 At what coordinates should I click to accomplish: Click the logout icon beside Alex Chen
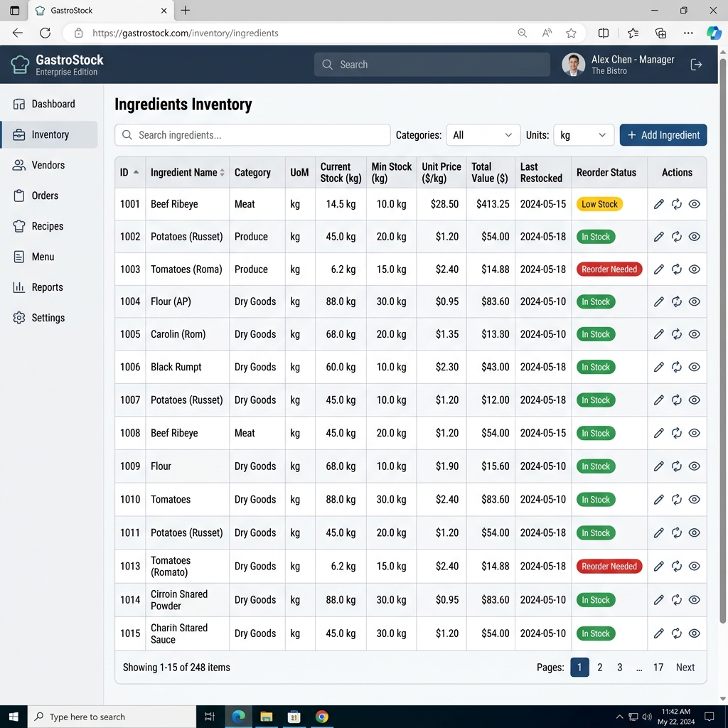696,65
